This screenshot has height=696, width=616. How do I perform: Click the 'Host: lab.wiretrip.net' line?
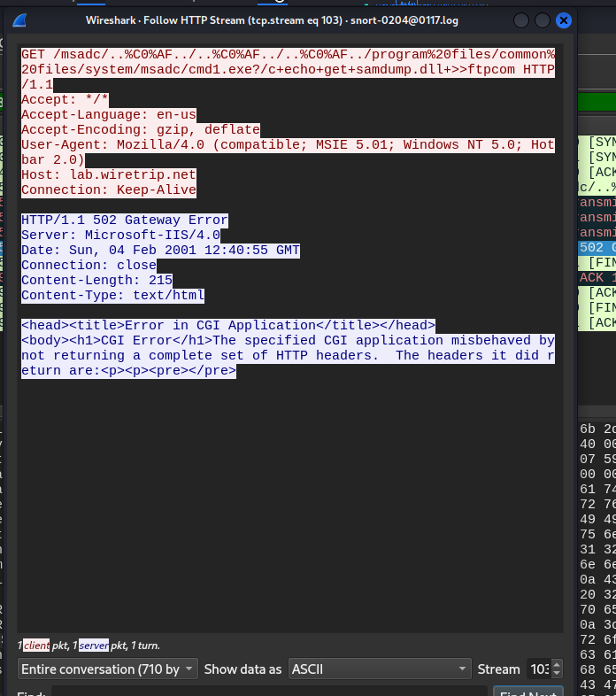[x=109, y=175]
